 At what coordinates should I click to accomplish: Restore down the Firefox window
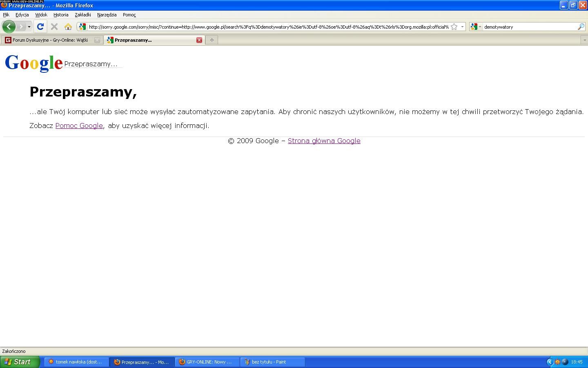coord(573,5)
